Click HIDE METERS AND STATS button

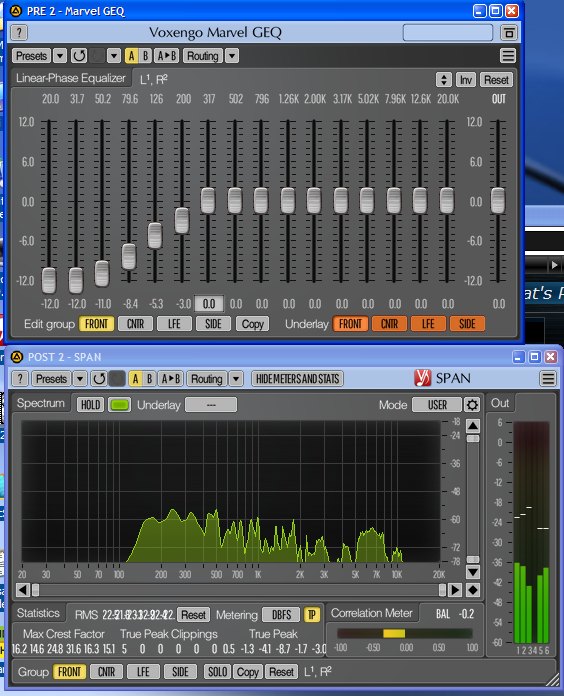297,379
